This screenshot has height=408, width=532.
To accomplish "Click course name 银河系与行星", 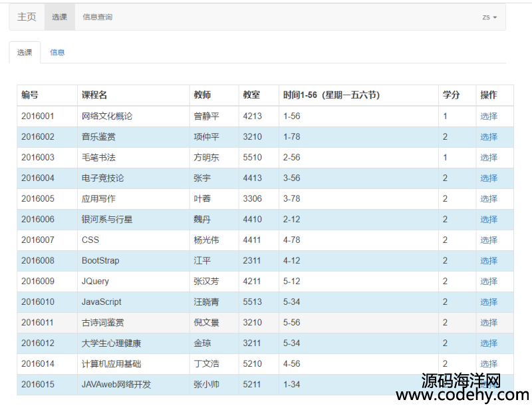I will click(x=107, y=220).
